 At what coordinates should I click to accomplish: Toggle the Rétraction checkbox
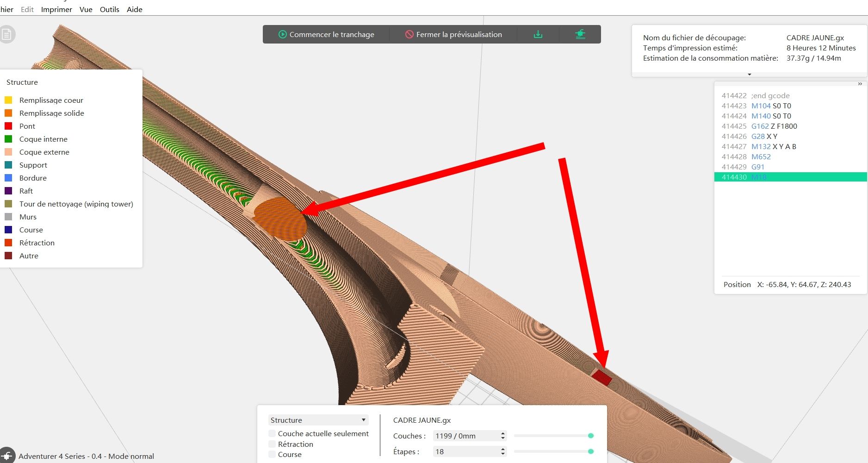272,444
